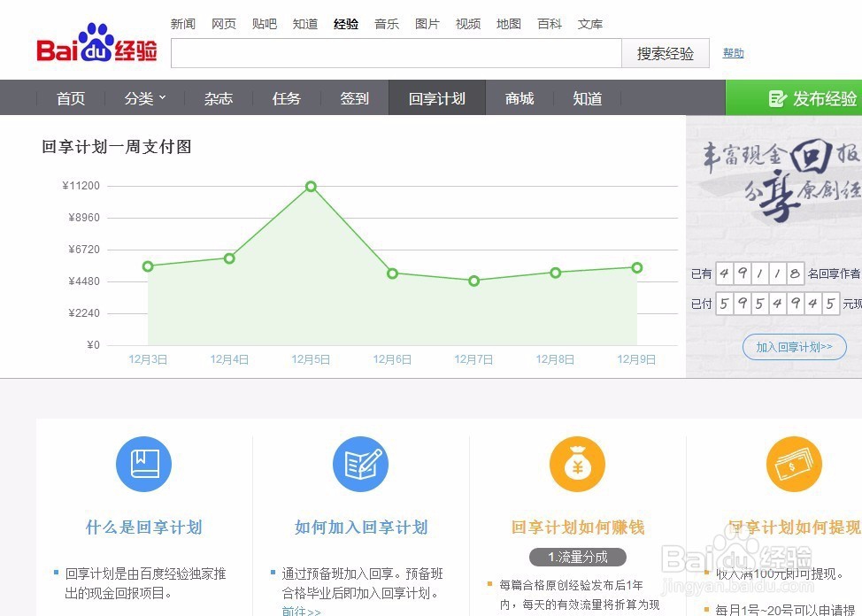Screen dimensions: 862x616
Task: Click the pen icon above 如何加入回享计划
Action: coord(360,464)
